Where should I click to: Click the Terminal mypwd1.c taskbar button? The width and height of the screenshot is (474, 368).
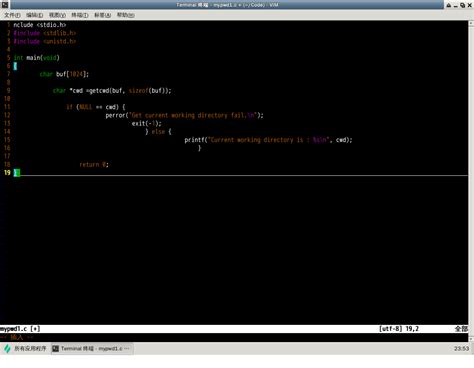pos(92,349)
